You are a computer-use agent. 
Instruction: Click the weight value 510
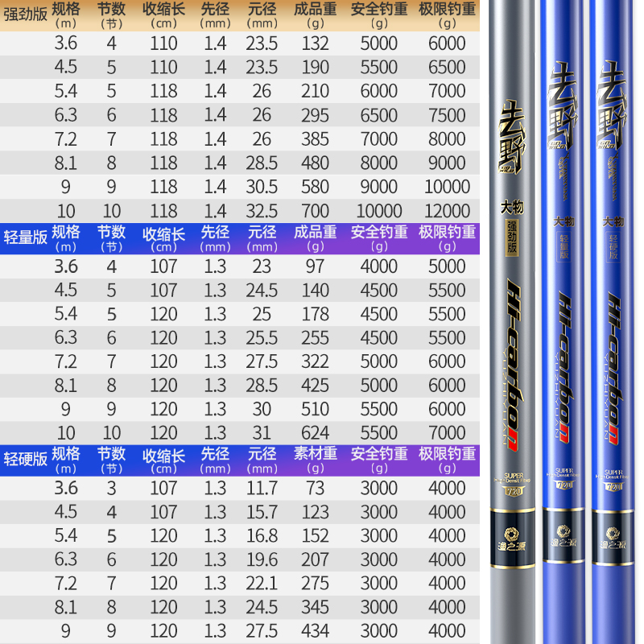pos(315,410)
